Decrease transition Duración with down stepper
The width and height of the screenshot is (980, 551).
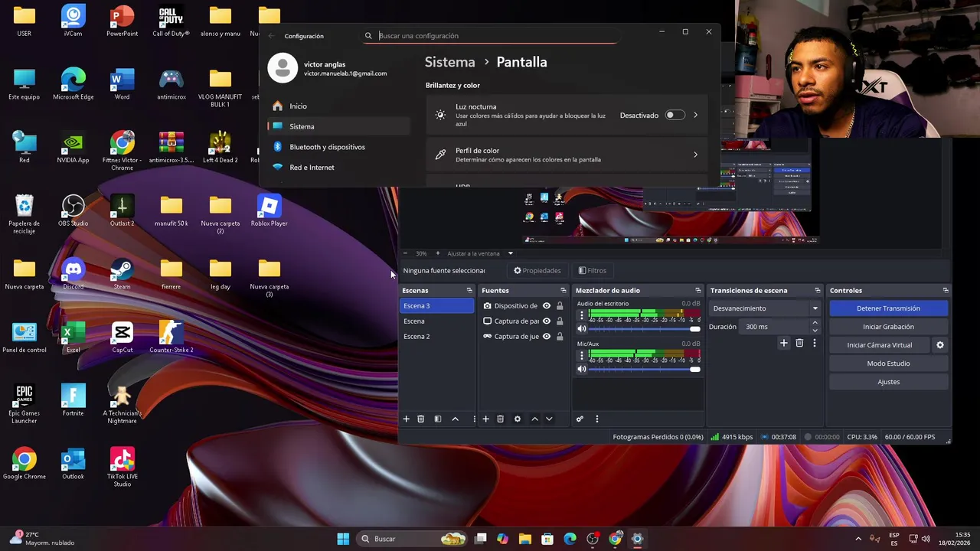point(815,331)
